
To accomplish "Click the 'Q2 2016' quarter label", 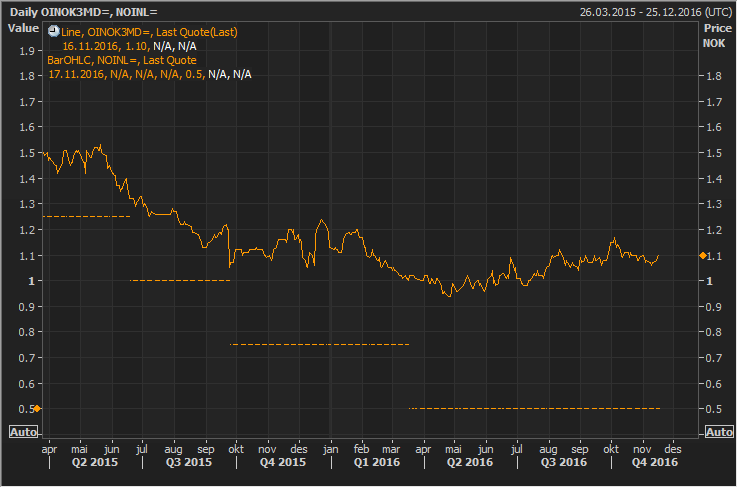I will 470,462.
